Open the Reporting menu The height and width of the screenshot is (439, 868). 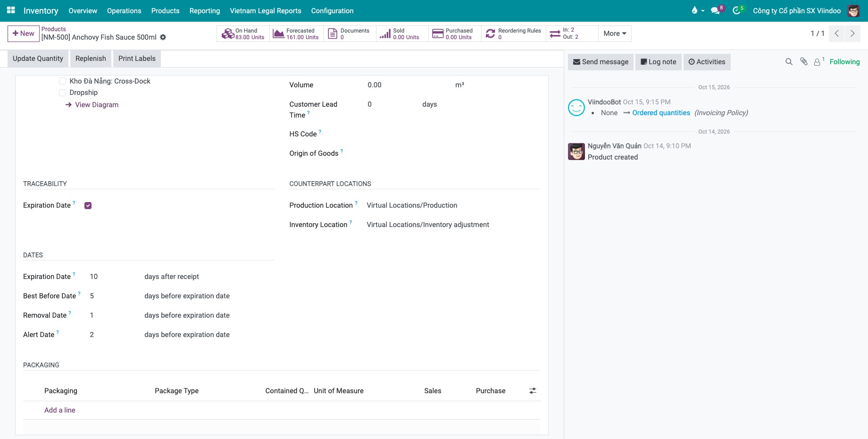(205, 11)
